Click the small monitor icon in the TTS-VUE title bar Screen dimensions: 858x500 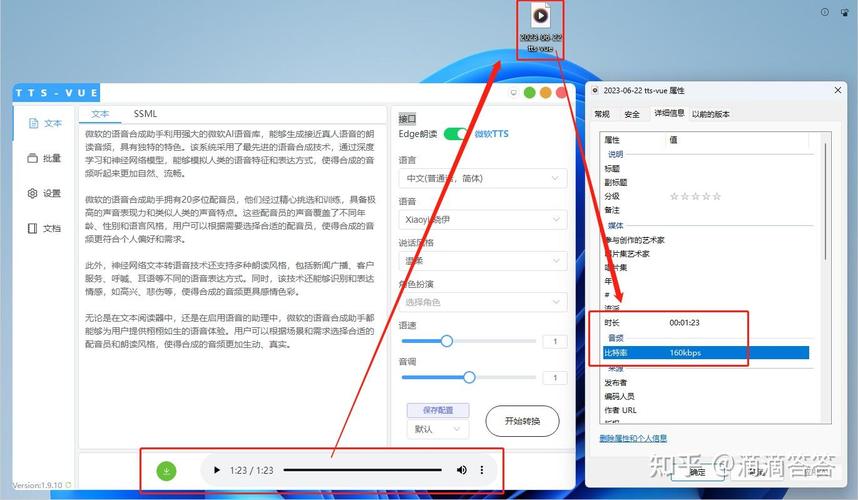(513, 92)
